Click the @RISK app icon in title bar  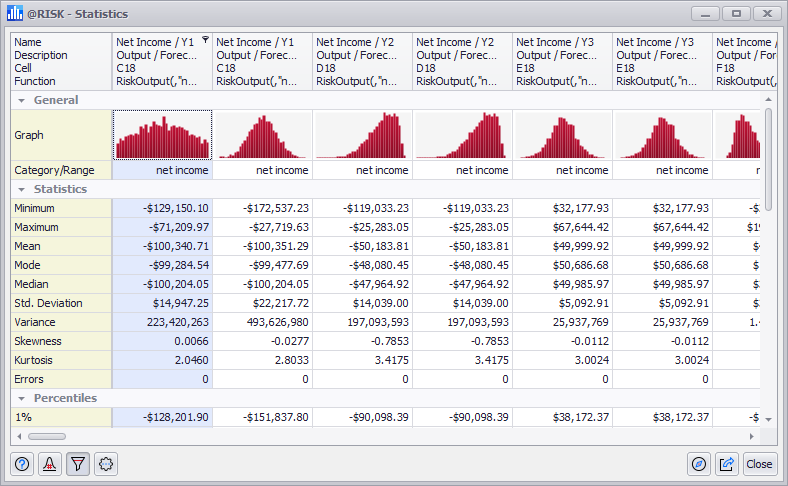click(15, 14)
